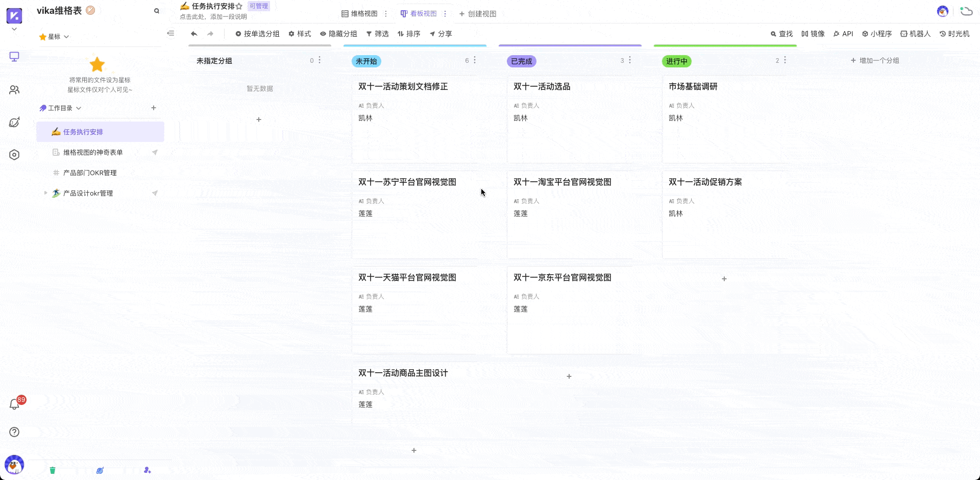The image size is (980, 480).
Task: Expand the 产品设计okr管理 folder
Action: (x=46, y=193)
